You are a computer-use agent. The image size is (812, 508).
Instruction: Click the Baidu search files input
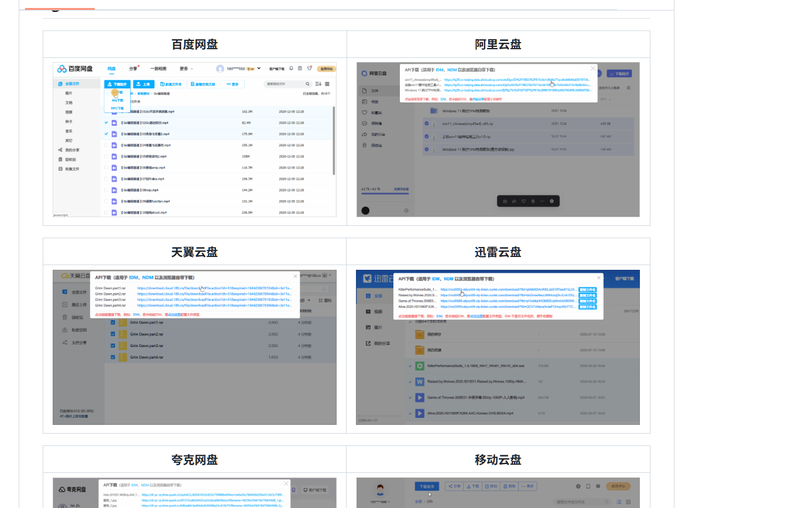tap(288, 84)
